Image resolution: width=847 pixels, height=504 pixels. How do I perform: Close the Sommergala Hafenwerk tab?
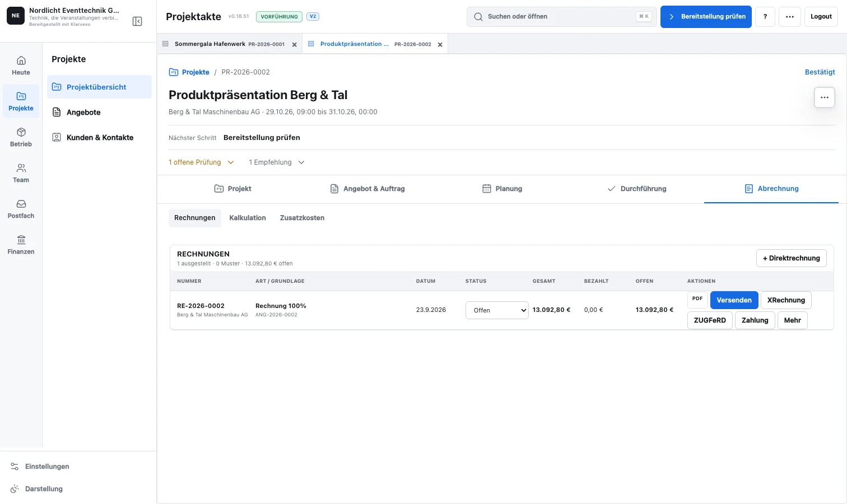coord(295,44)
